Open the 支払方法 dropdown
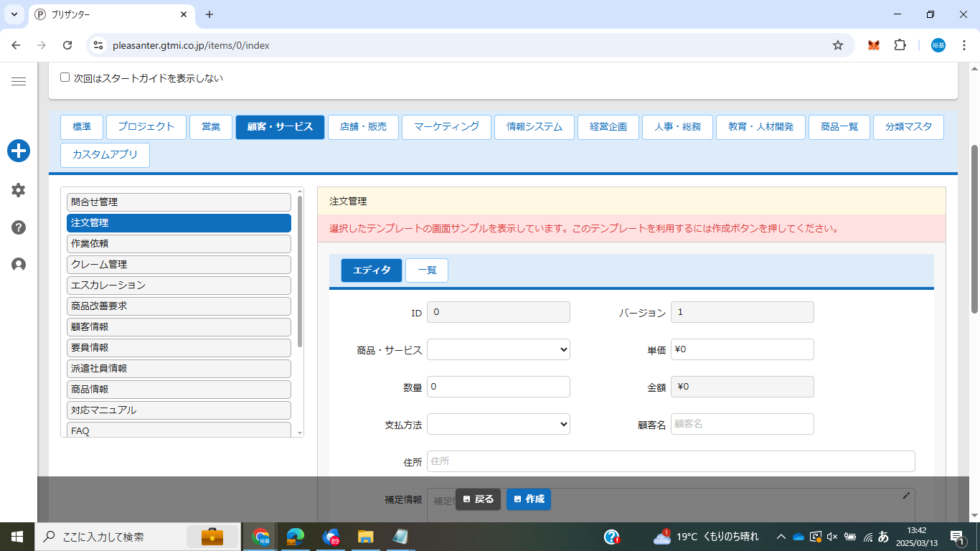 tap(498, 424)
